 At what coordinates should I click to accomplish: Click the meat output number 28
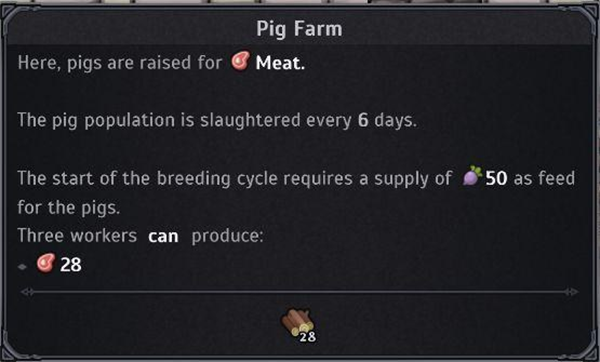71,264
